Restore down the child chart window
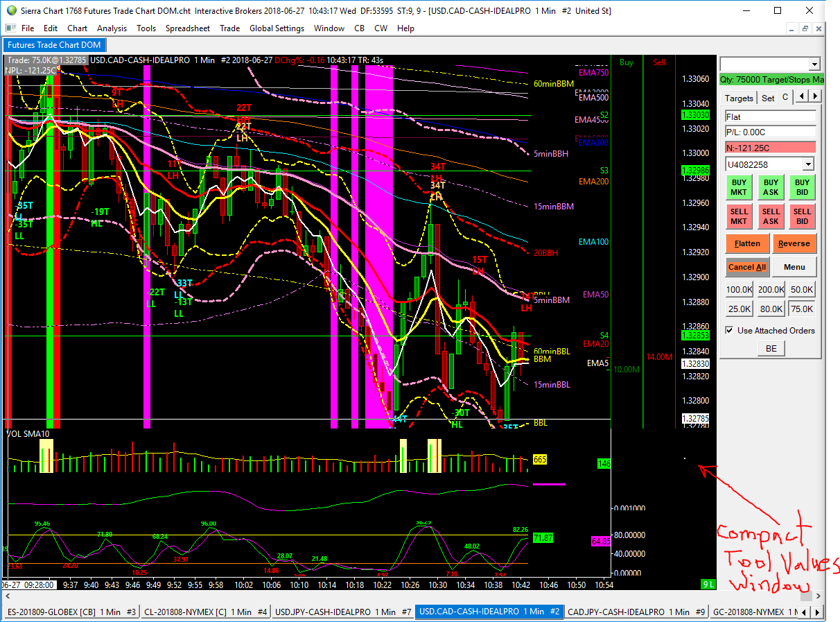The image size is (840, 622). pos(805,28)
